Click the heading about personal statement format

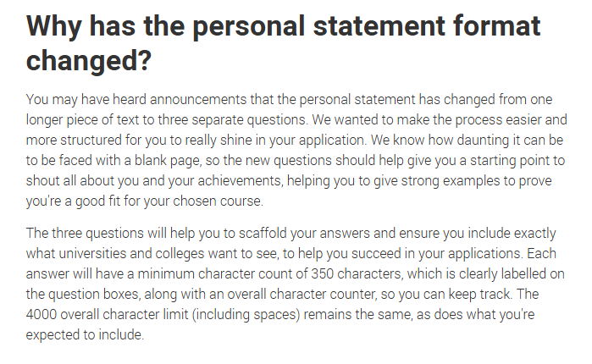coord(283,43)
